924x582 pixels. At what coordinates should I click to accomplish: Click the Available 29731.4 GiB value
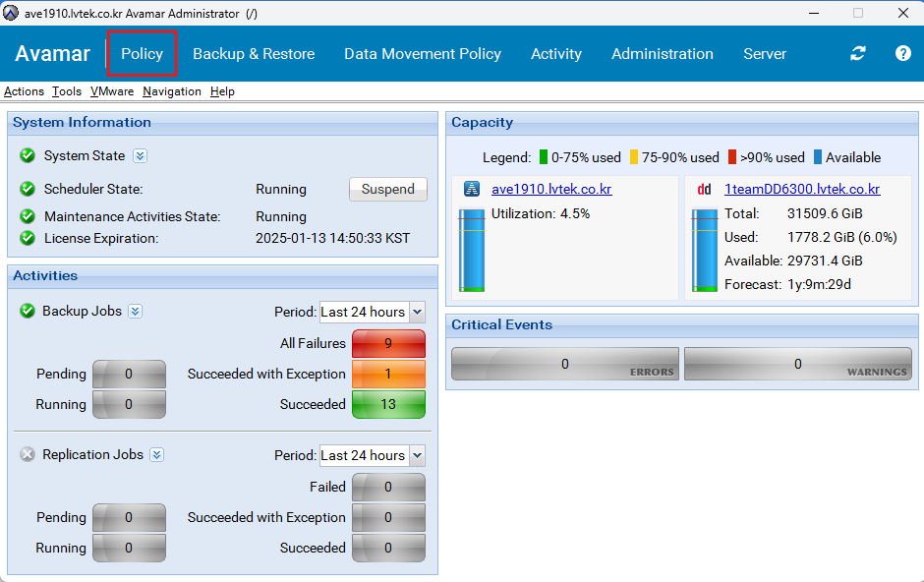click(x=825, y=261)
